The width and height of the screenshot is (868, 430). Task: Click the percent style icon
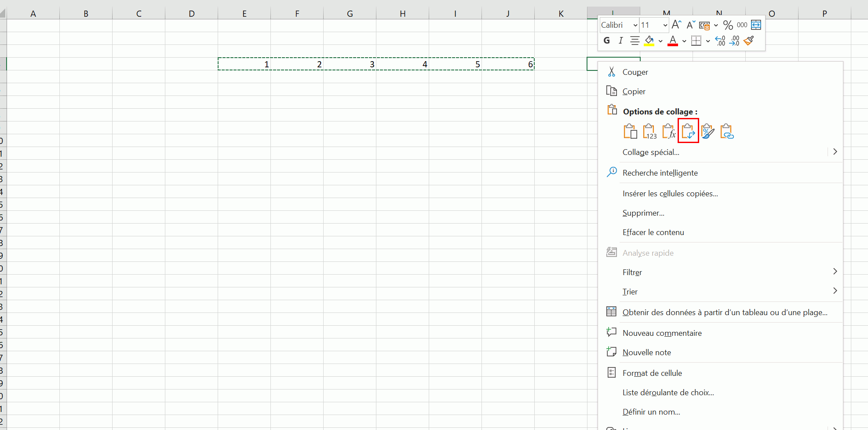pyautogui.click(x=728, y=25)
